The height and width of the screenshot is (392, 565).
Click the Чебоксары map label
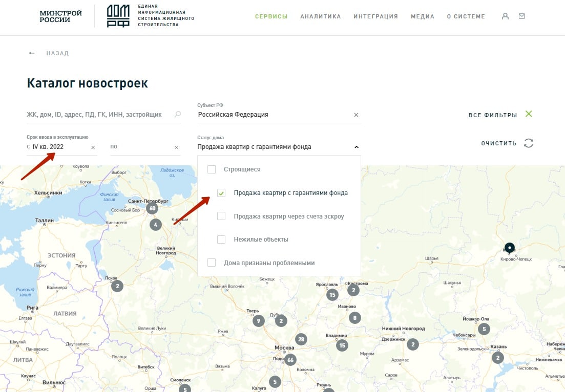tap(464, 335)
